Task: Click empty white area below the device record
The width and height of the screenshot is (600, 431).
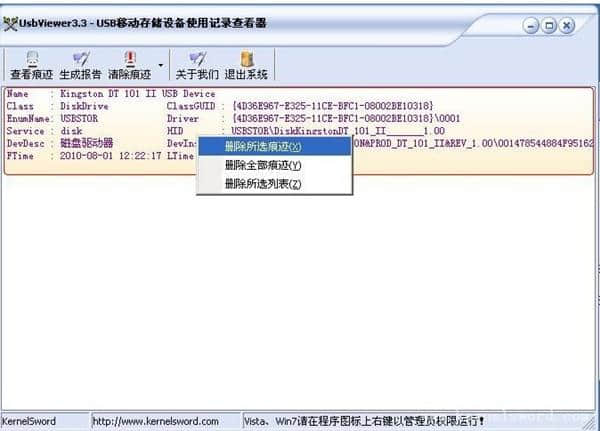Action: pyautogui.click(x=300, y=300)
